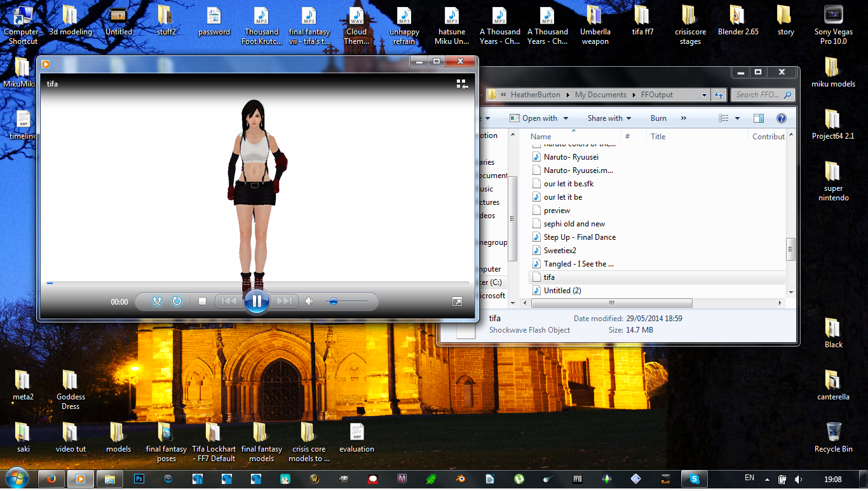Skip to previous track in player
The image size is (868, 491).
(x=229, y=301)
